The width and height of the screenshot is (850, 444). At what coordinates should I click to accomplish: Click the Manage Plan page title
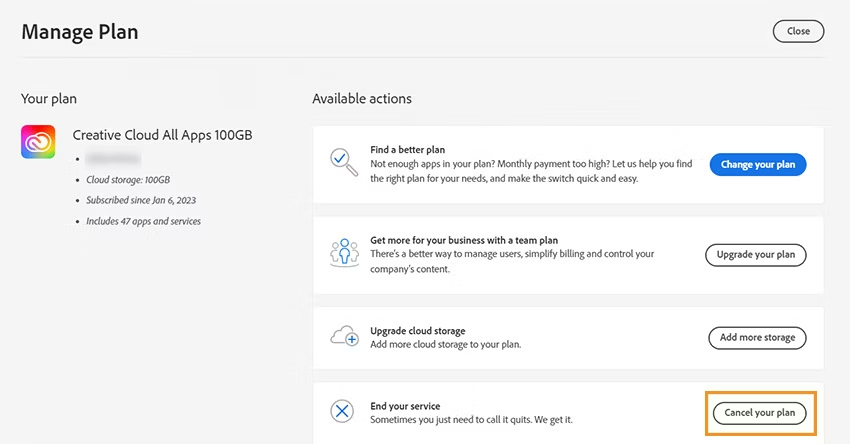click(x=80, y=32)
